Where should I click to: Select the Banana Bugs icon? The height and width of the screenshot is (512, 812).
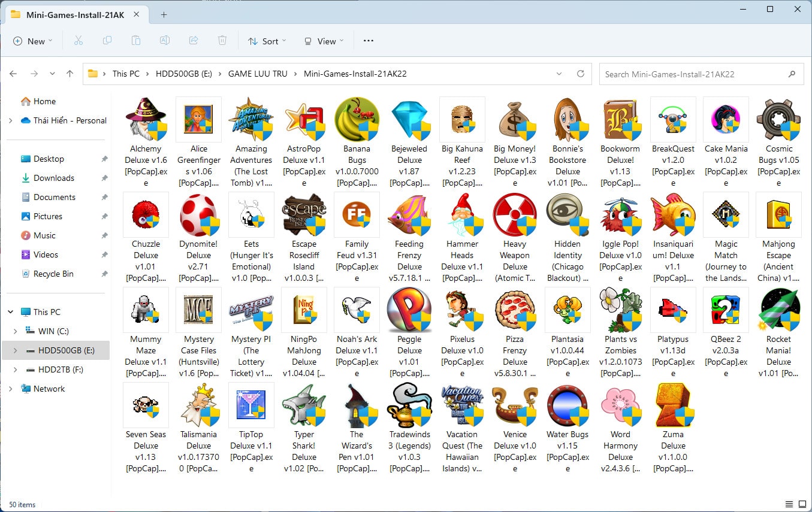point(357,119)
